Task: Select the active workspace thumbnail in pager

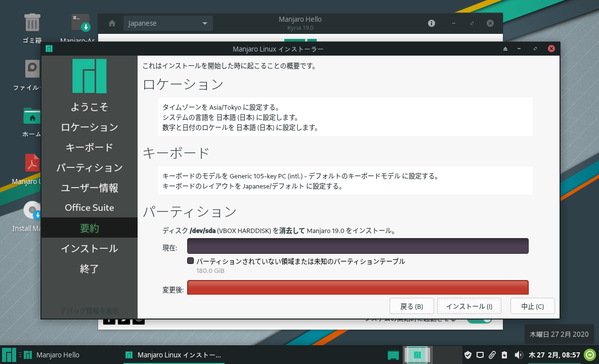Action: [417, 355]
